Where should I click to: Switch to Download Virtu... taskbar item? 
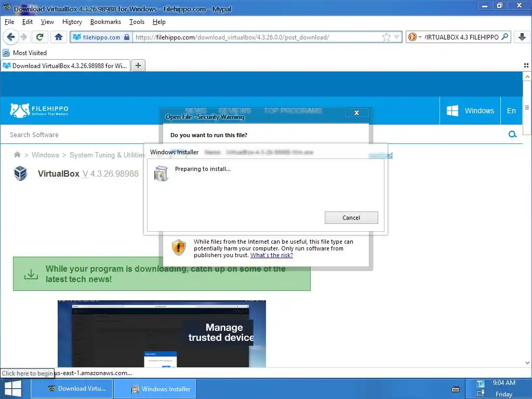[x=72, y=389]
